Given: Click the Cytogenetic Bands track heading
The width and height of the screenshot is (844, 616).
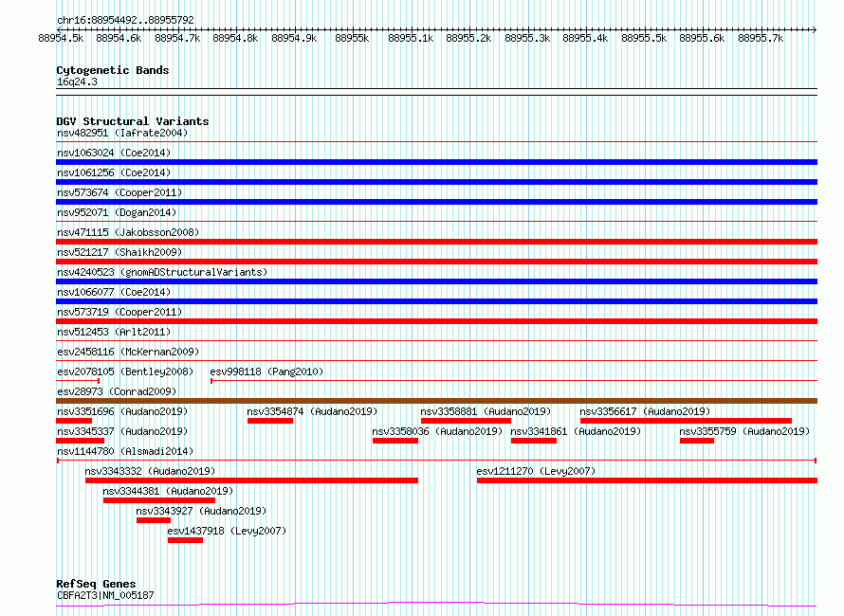Looking at the screenshot, I should point(113,70).
